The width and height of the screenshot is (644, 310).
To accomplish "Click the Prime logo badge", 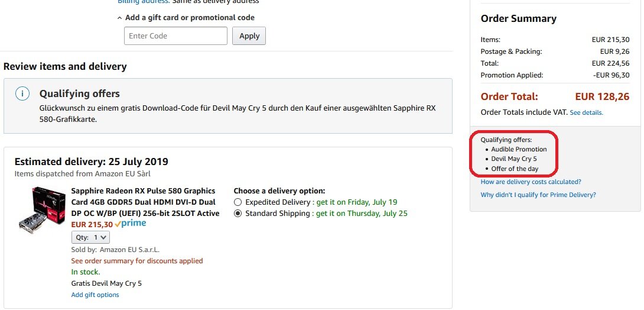I will 130,224.
